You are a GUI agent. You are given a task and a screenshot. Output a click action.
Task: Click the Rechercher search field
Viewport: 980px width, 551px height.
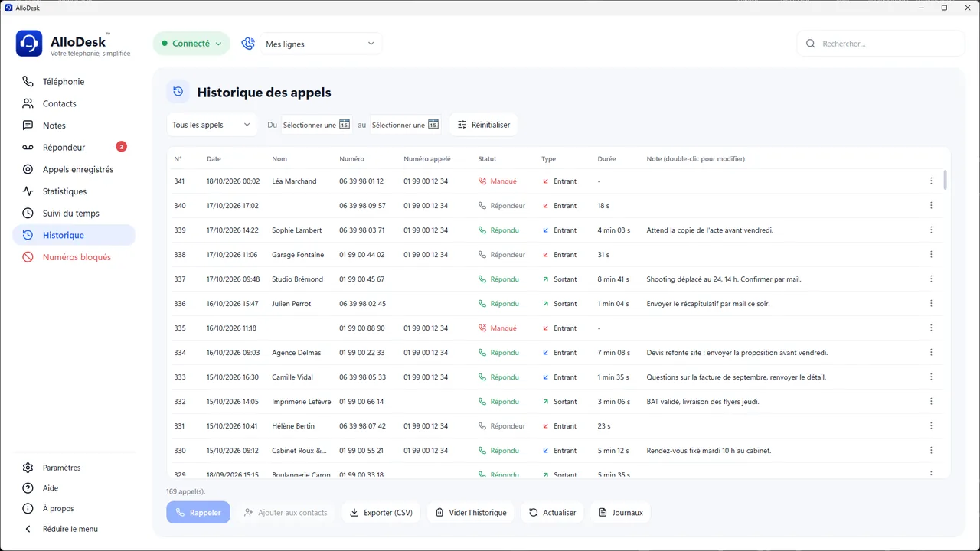[x=880, y=44]
